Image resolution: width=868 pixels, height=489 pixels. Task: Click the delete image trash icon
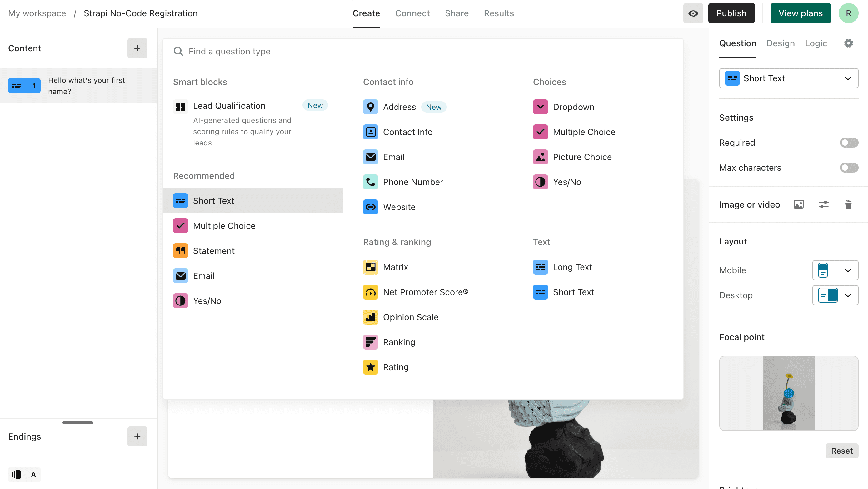[848, 204]
